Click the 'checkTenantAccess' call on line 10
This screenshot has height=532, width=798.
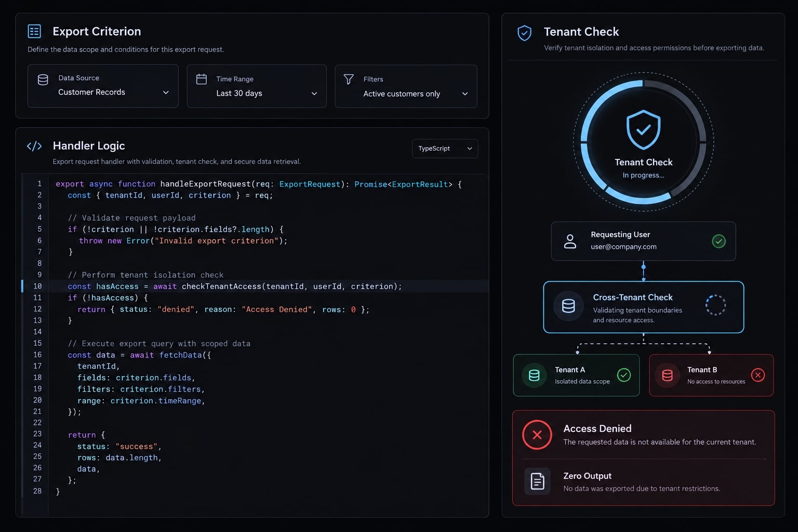221,286
